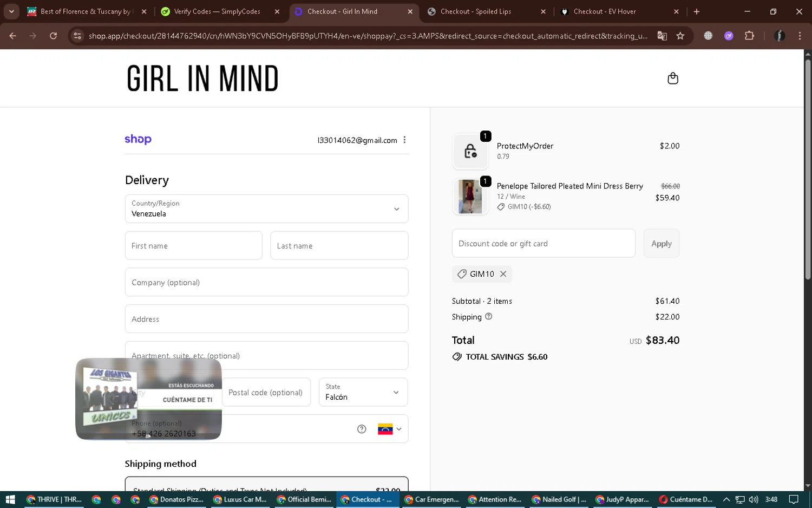Click the Last name field
This screenshot has width=812, height=508.
pyautogui.click(x=339, y=245)
